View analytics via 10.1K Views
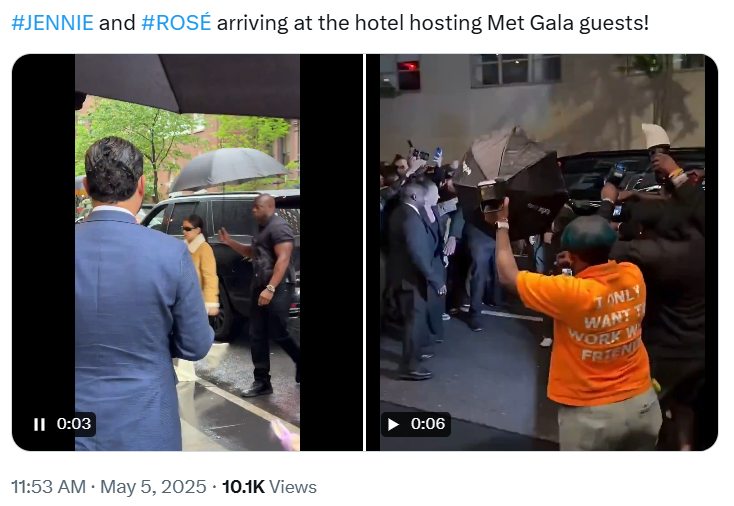The height and width of the screenshot is (506, 734). tap(269, 487)
